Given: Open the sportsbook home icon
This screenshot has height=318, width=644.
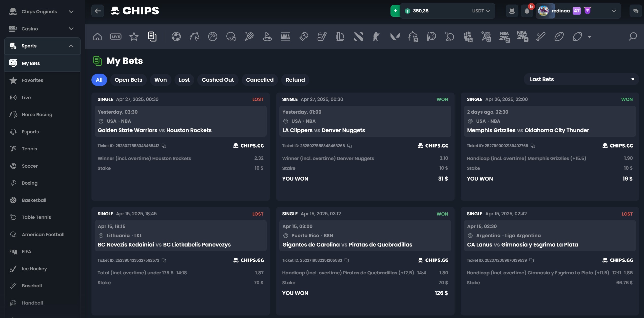Looking at the screenshot, I should click(x=97, y=37).
